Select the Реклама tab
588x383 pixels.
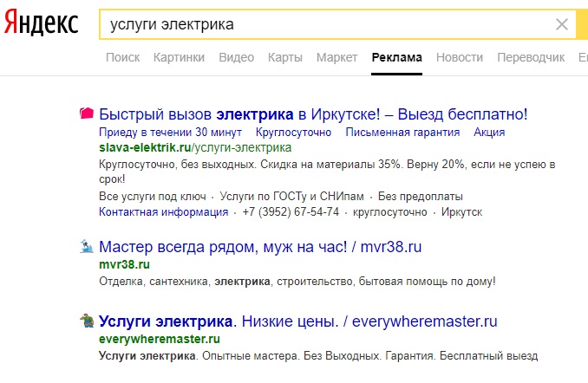point(396,57)
